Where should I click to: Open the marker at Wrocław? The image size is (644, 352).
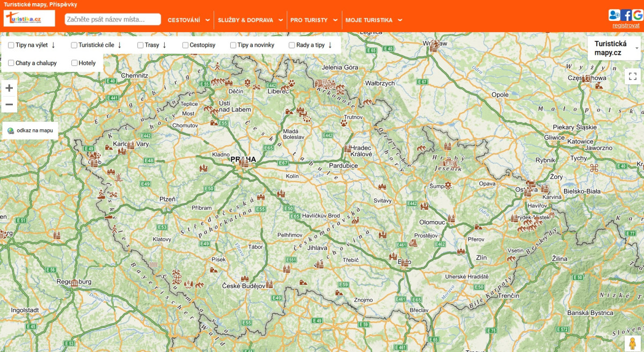(x=434, y=45)
